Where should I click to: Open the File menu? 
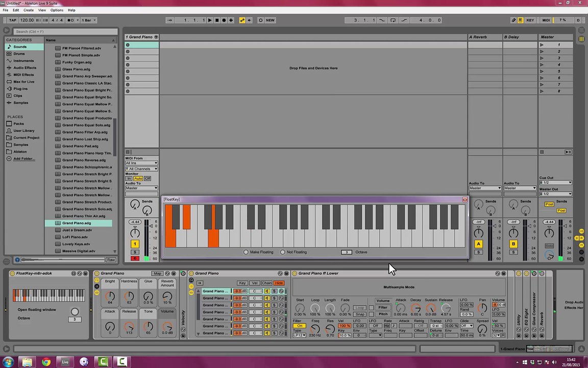point(6,10)
